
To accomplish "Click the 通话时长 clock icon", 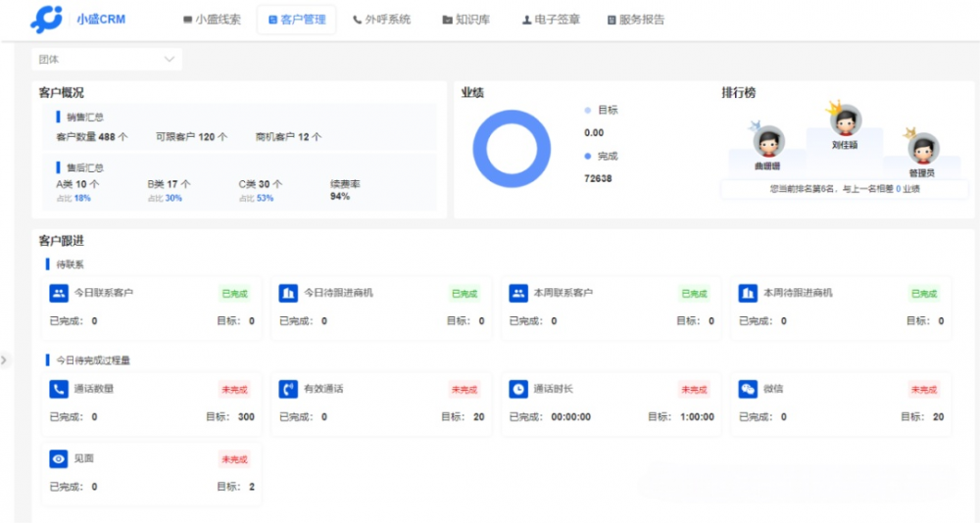I will coord(518,389).
